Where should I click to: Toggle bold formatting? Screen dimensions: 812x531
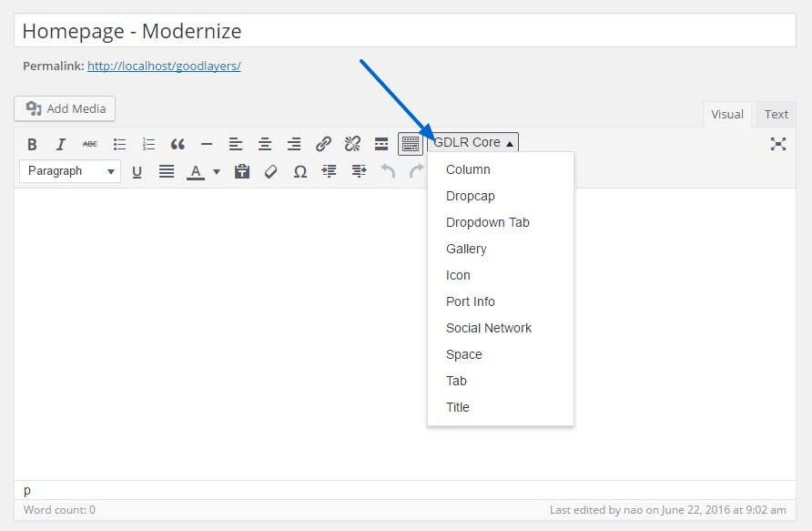tap(32, 144)
